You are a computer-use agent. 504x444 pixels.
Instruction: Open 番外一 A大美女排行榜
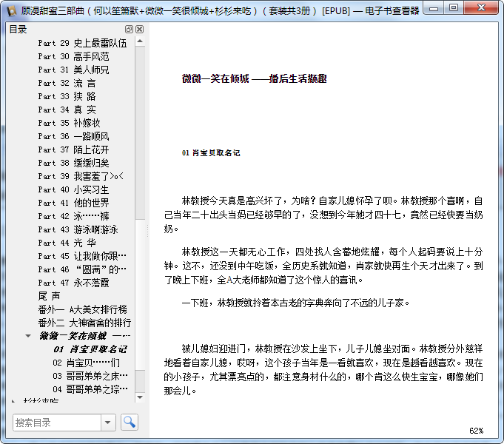(x=83, y=309)
